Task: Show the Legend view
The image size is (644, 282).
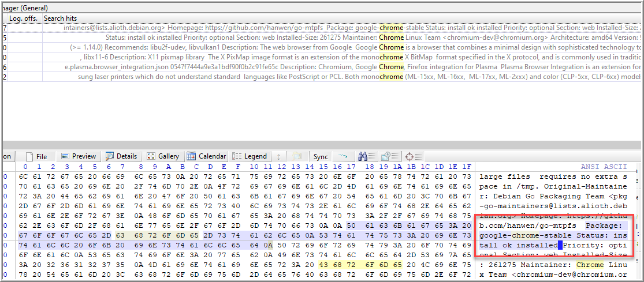Action: [x=250, y=156]
